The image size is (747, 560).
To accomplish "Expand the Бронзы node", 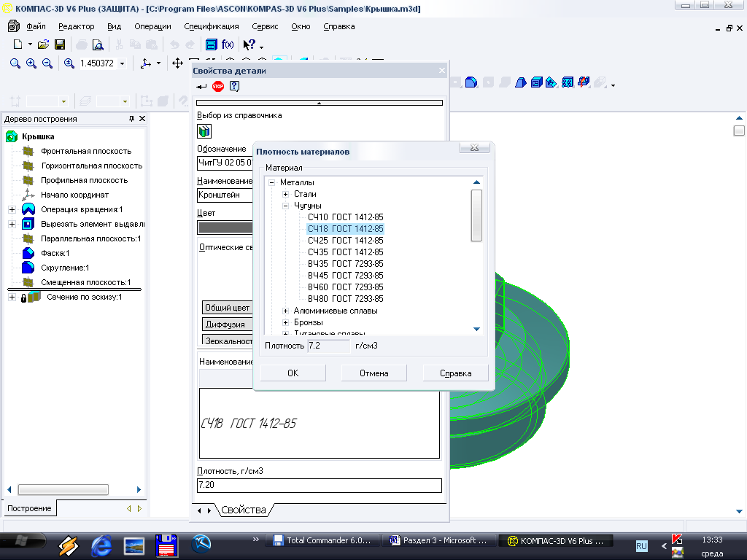I will [x=285, y=322].
